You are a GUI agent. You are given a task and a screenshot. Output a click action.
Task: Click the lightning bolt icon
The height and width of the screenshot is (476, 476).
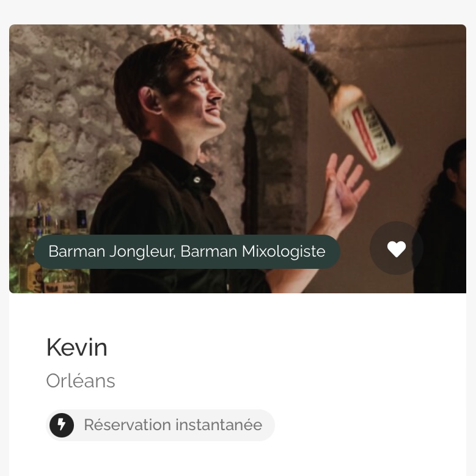coord(62,425)
